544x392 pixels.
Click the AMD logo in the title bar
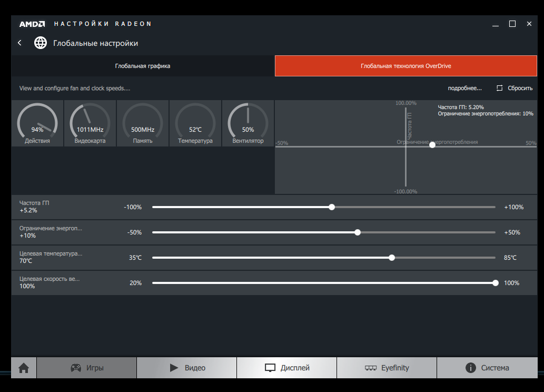[x=32, y=24]
